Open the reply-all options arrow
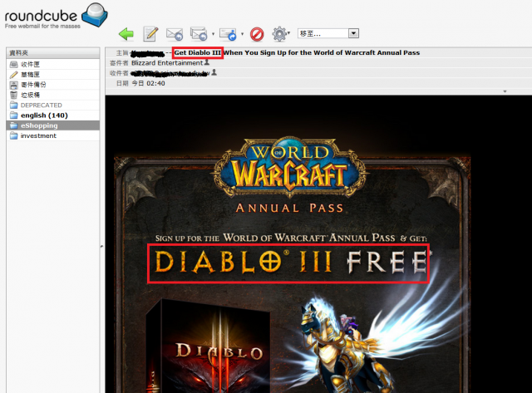This screenshot has width=532, height=393. pyautogui.click(x=213, y=34)
